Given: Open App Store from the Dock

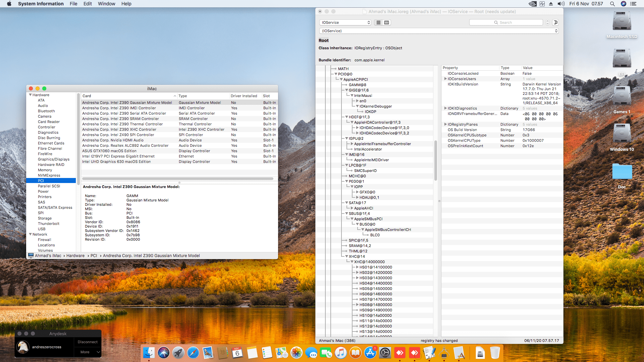Looking at the screenshot, I should pos(370,353).
